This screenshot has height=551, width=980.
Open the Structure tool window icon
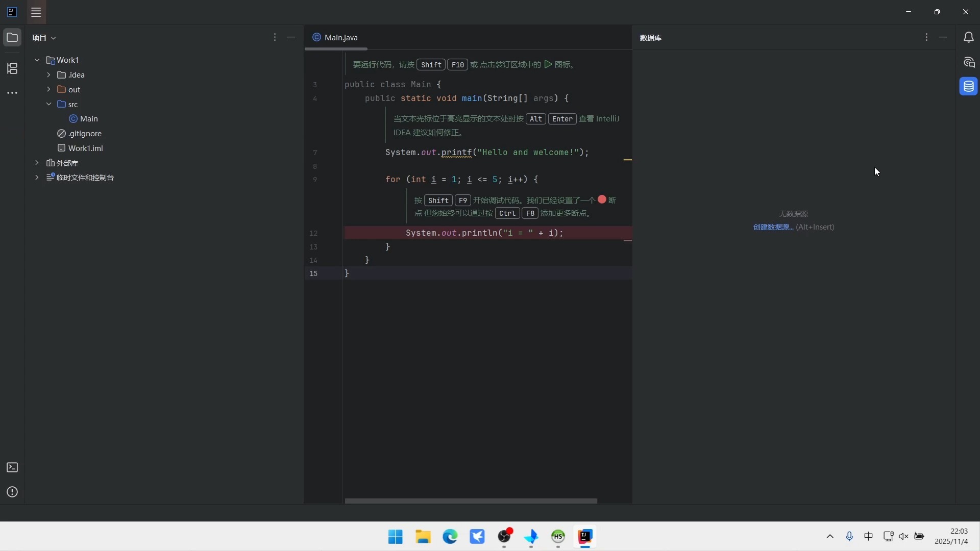[x=12, y=68]
